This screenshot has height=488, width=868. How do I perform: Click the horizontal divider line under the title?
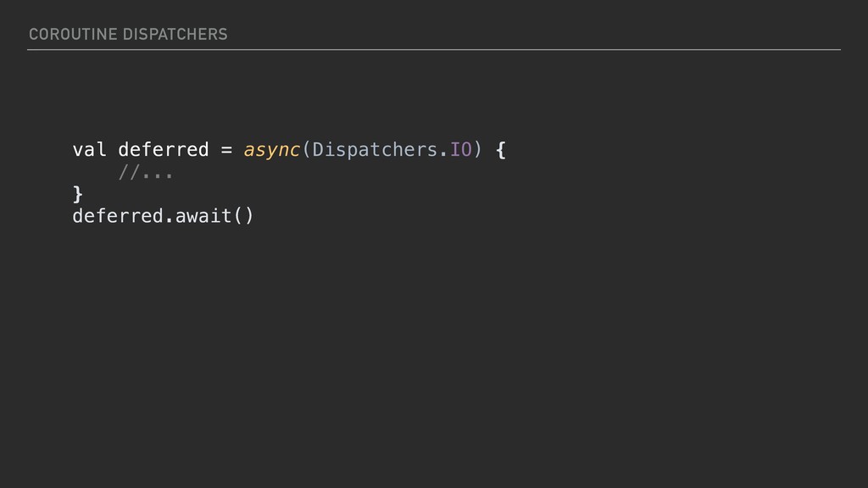433,50
